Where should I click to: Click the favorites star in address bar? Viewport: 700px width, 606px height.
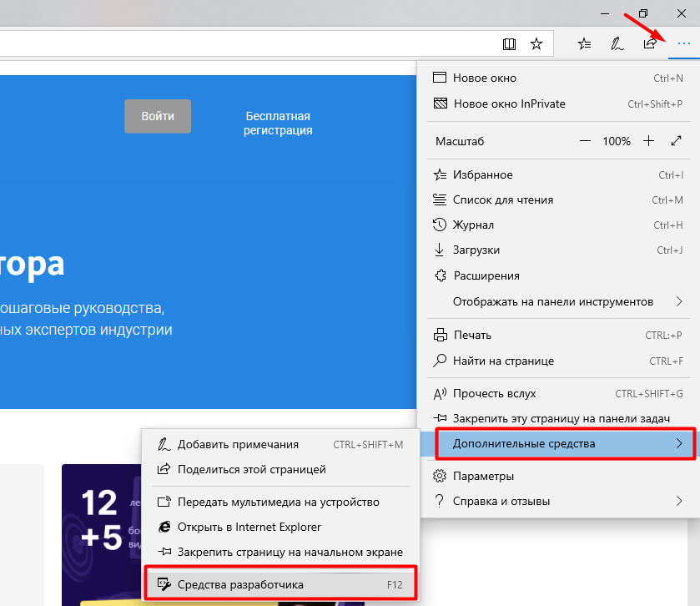536,43
